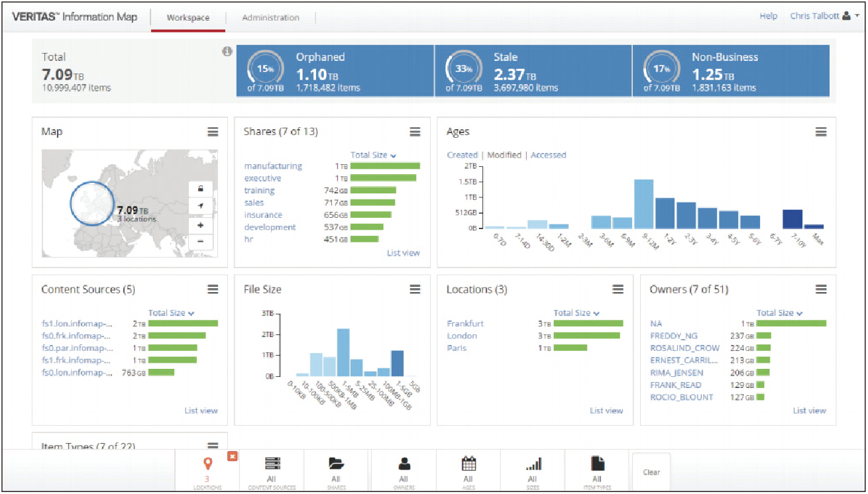Open Total Size sort dropdown in Locations
The width and height of the screenshot is (868, 494).
coord(576,313)
